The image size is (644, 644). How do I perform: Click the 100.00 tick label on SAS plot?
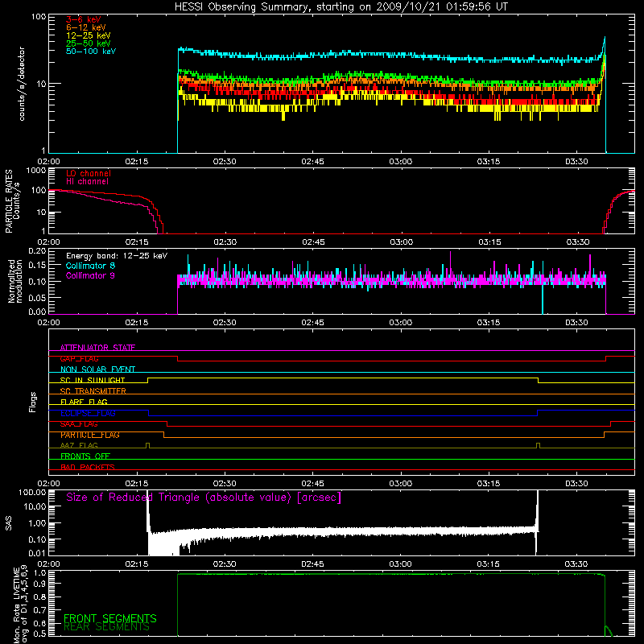(x=32, y=493)
